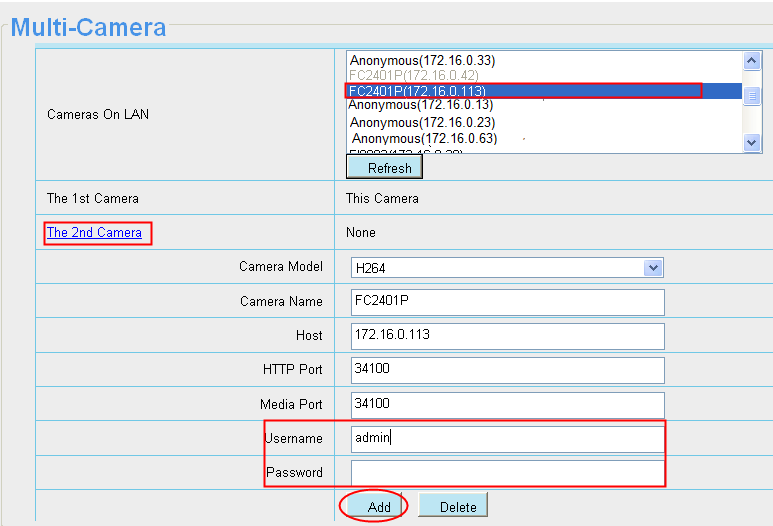
Task: Click the Refresh button
Action: click(x=385, y=167)
